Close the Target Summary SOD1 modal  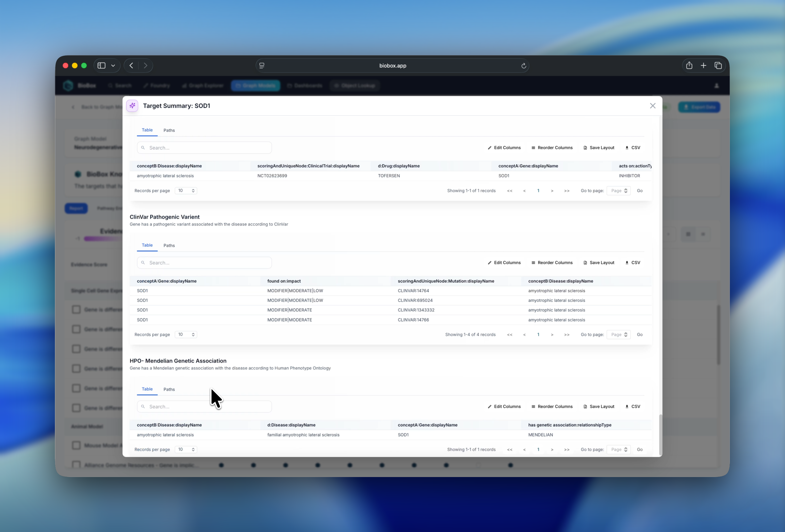click(652, 106)
